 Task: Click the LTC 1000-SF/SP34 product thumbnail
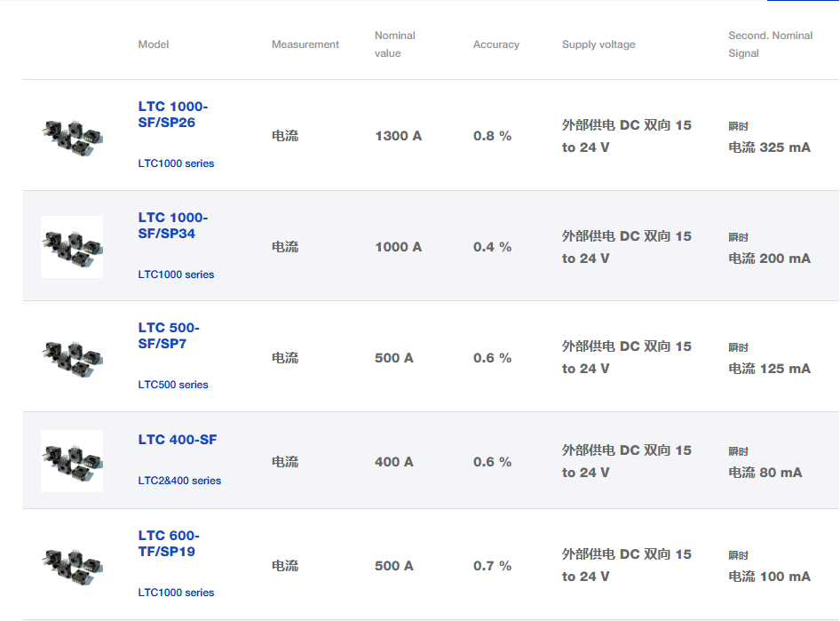pos(72,247)
